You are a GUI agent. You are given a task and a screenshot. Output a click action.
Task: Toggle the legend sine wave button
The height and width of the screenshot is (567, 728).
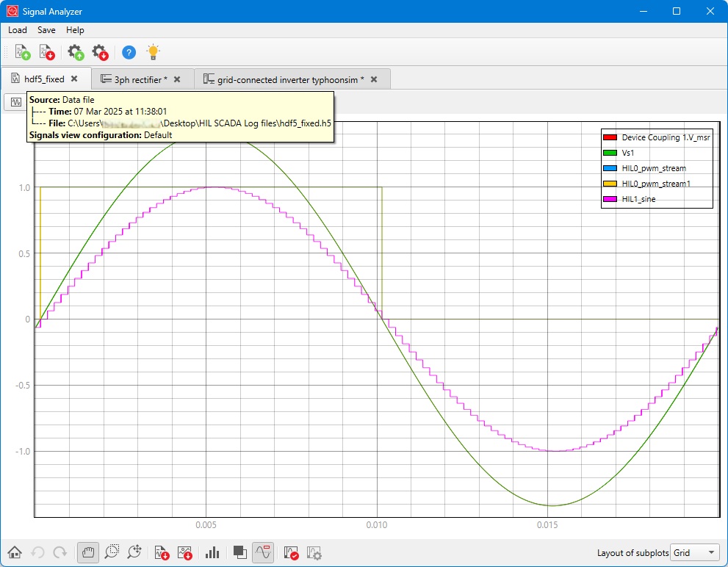point(263,552)
